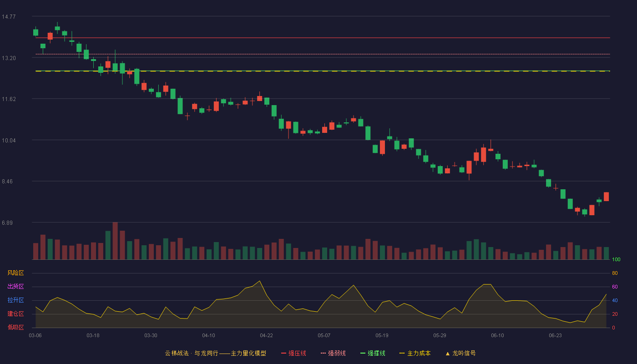
Task: Hide the 主力成本 legend series
Action: click(415, 353)
